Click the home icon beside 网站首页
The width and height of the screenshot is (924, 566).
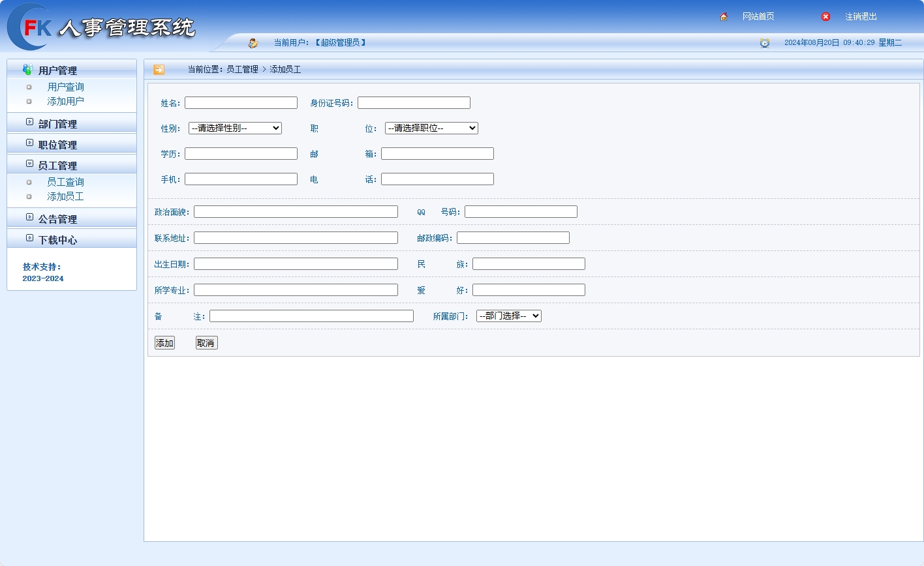point(724,17)
